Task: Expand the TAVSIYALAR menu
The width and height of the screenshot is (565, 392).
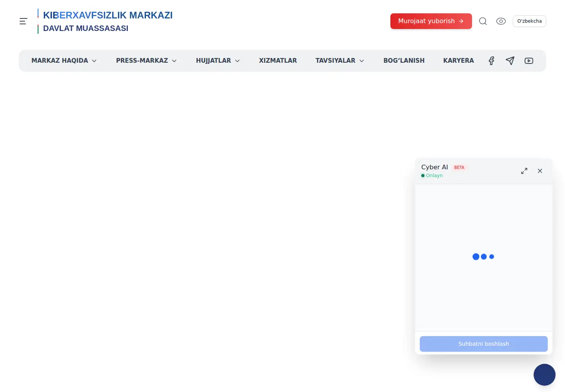Action: coord(340,61)
